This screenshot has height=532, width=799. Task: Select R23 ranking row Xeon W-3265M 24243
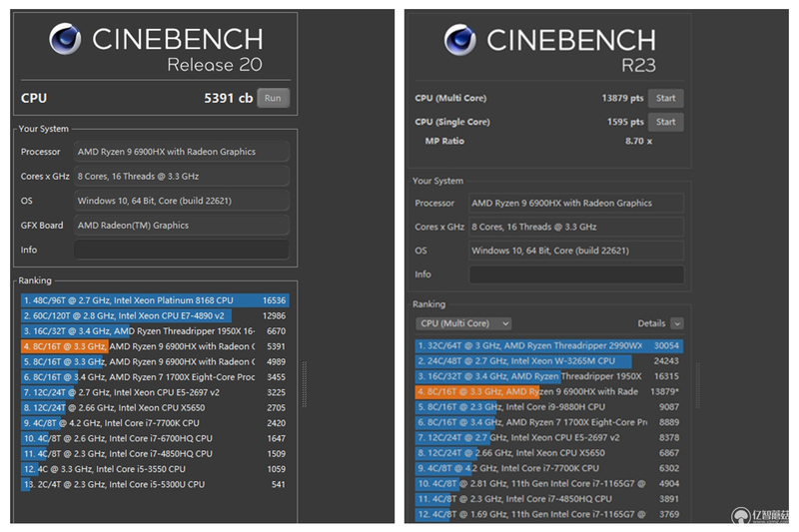pyautogui.click(x=548, y=361)
